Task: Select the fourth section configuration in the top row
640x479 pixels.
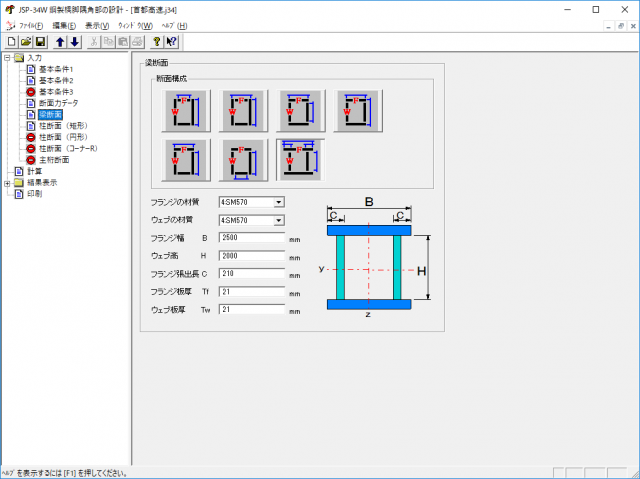Action: [x=359, y=112]
